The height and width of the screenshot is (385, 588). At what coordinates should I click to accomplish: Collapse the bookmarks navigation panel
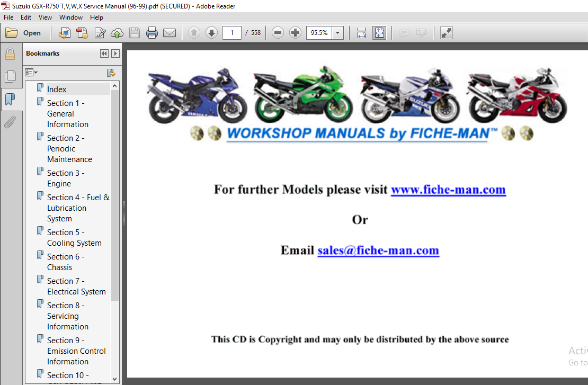point(104,53)
